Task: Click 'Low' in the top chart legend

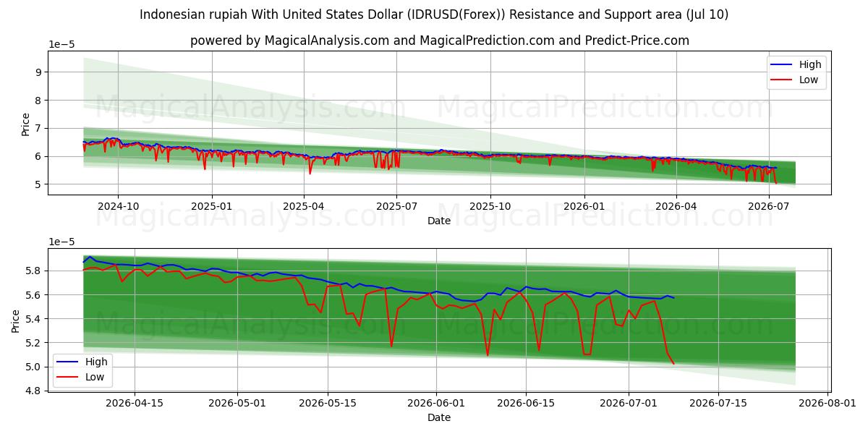Action: (x=809, y=80)
